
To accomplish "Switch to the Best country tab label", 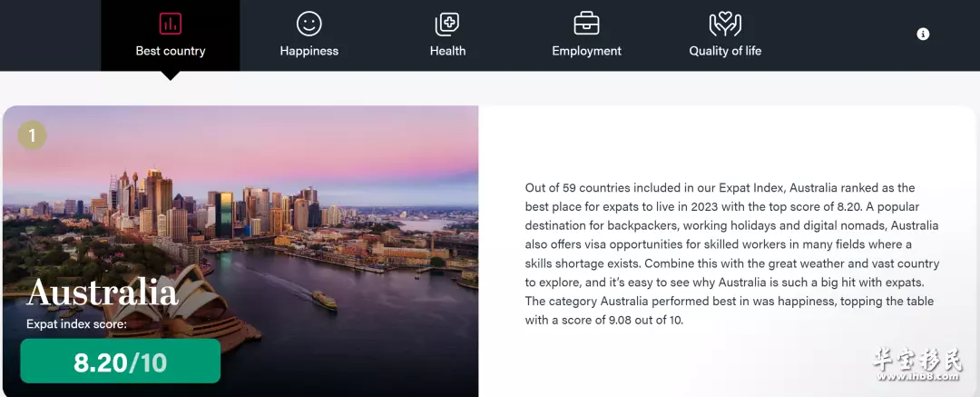I will click(x=170, y=52).
